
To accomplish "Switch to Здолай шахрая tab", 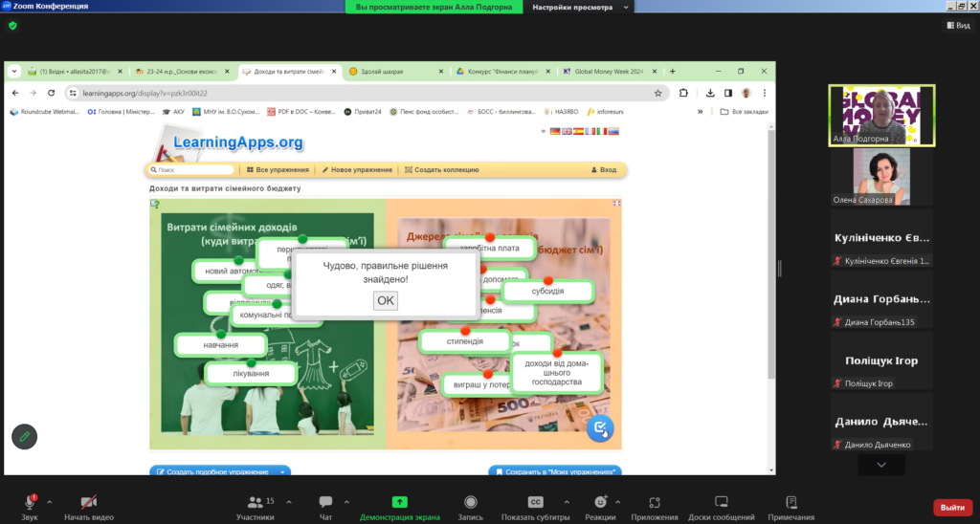I will point(395,71).
